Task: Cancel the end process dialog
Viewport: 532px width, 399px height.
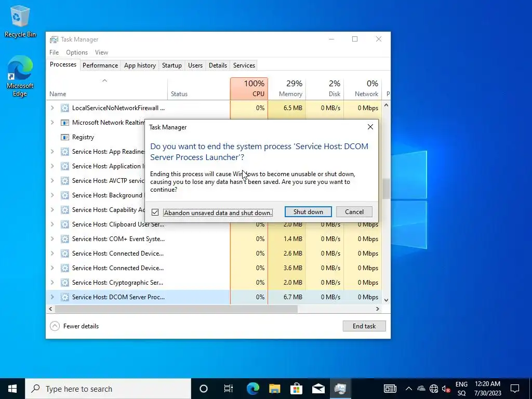Action: pyautogui.click(x=354, y=212)
